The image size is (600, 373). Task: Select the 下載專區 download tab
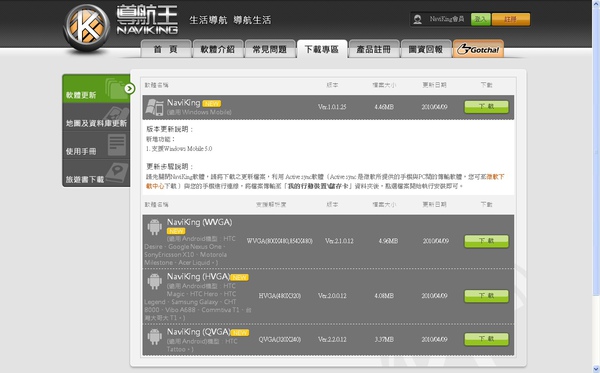click(322, 49)
